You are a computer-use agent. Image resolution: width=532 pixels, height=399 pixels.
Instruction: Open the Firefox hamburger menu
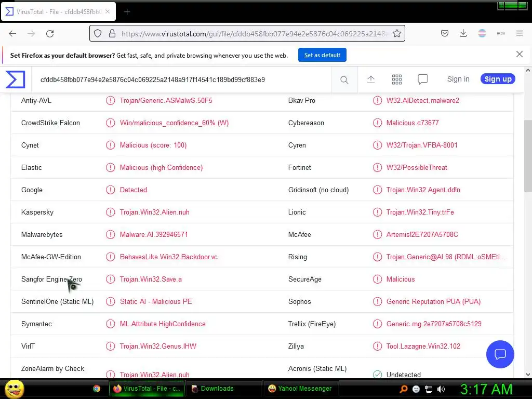coord(520,33)
